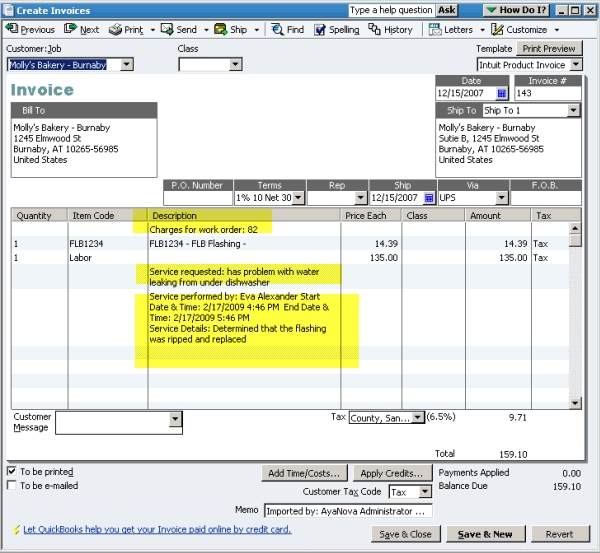Toggle the To be printed checkbox
Image resolution: width=600 pixels, height=553 pixels.
[x=12, y=471]
